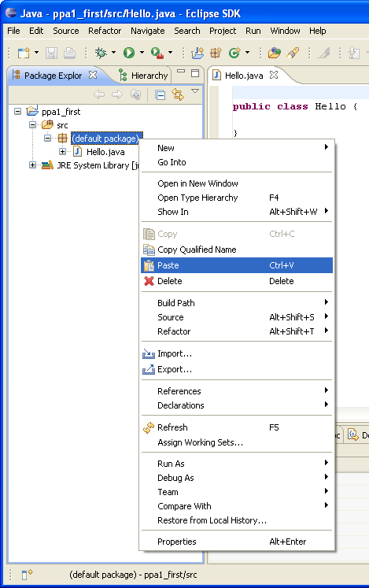The width and height of the screenshot is (369, 588).
Task: Click the Back arrow in Package Explorer toolbar
Action: coord(99,94)
